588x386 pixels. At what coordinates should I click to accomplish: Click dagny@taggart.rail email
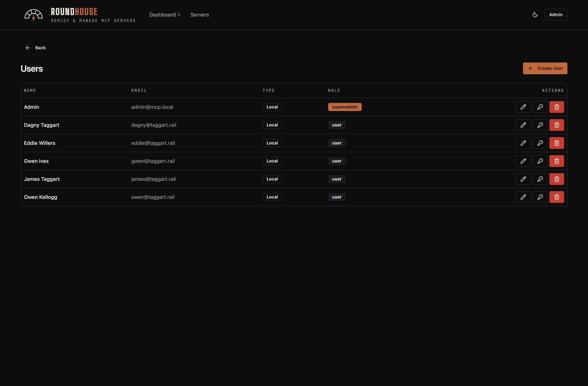pos(154,125)
